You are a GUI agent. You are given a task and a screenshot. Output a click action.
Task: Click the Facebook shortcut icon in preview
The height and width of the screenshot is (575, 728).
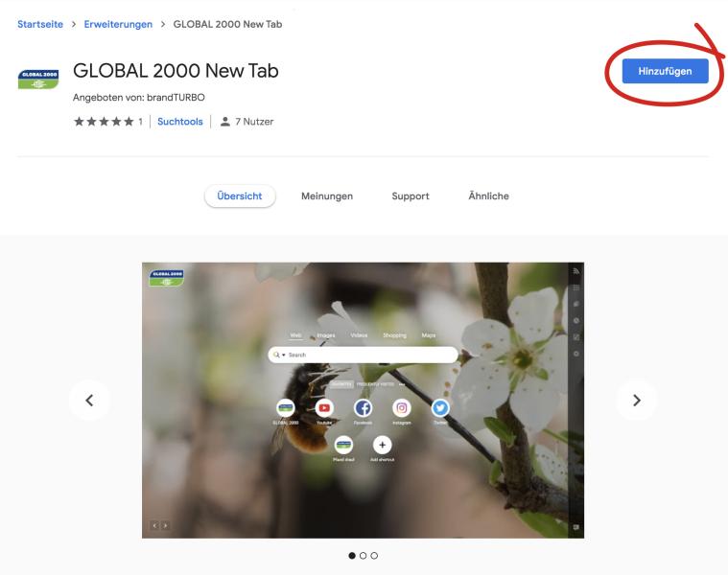pyautogui.click(x=364, y=408)
